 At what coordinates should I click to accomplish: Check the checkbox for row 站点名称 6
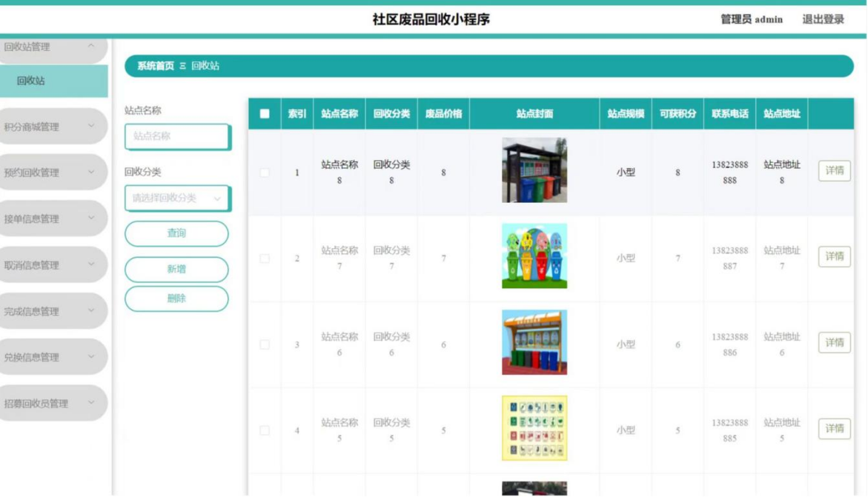[x=265, y=344]
